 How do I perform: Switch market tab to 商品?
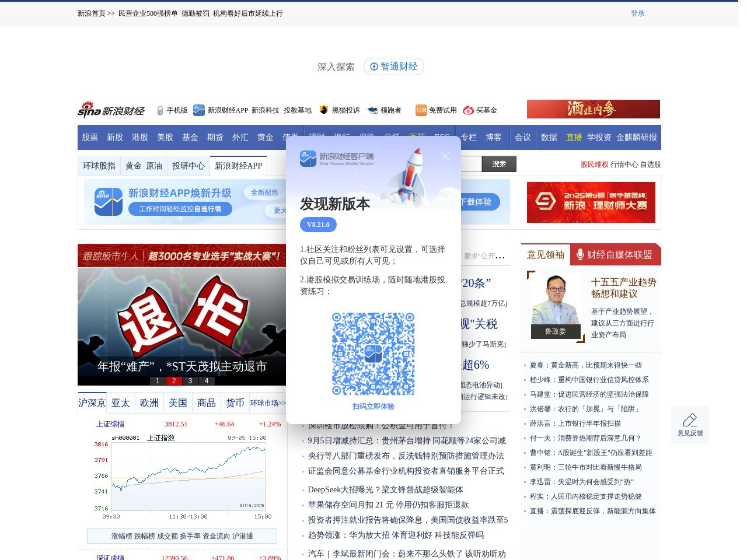207,403
